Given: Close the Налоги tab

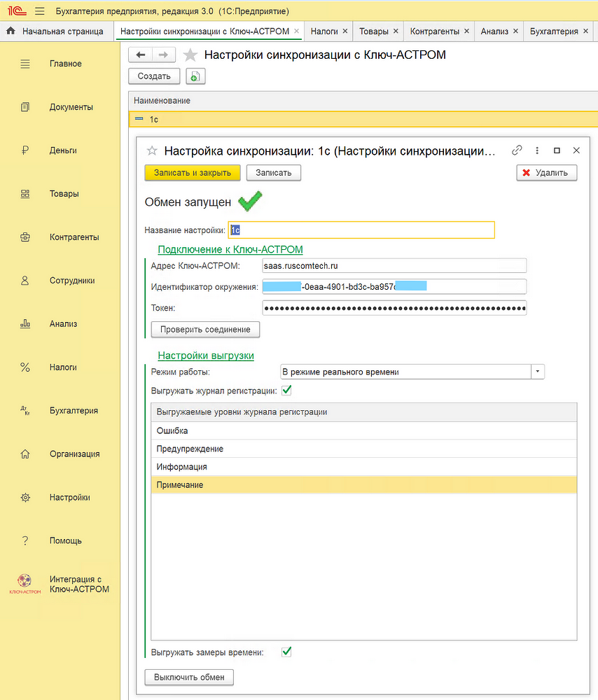Looking at the screenshot, I should [x=345, y=31].
